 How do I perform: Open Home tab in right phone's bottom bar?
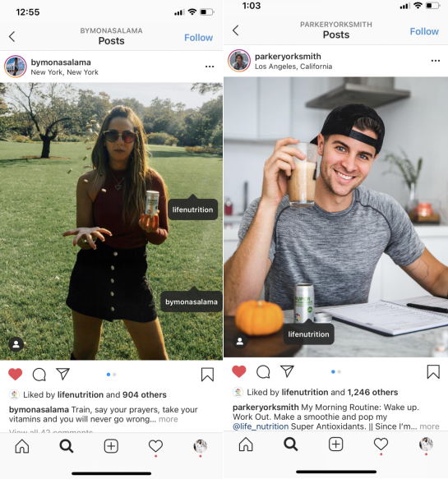pyautogui.click(x=246, y=444)
